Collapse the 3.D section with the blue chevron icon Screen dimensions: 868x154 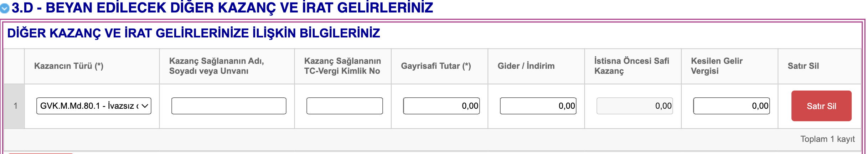(5, 9)
